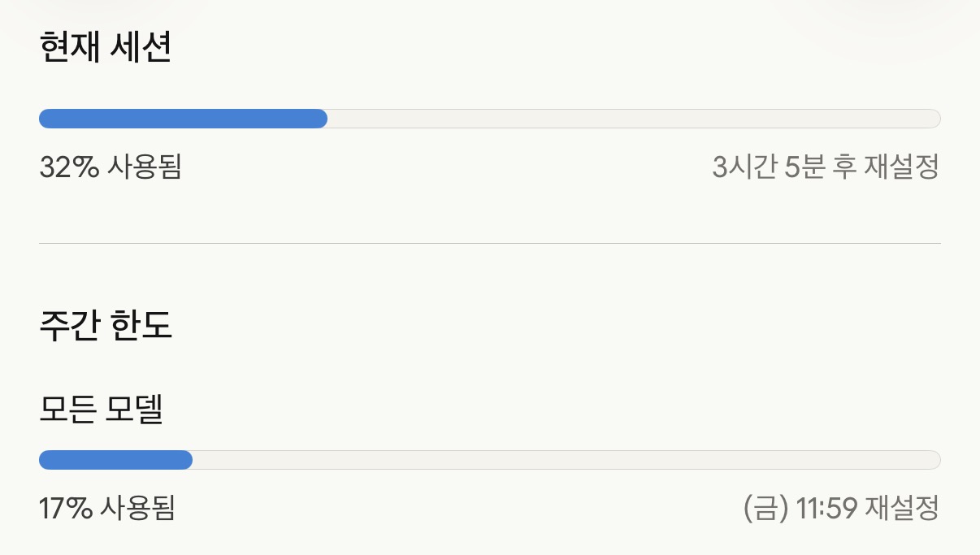Click the 3시간 5분 후 재설정 text
The image size is (980, 555).
pos(826,167)
